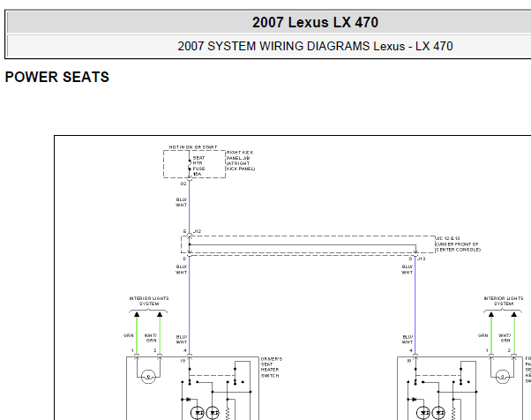Screen dimensions: 531x420
Task: Click the illumination bulb symbol in passenger's switch
Action: click(503, 377)
